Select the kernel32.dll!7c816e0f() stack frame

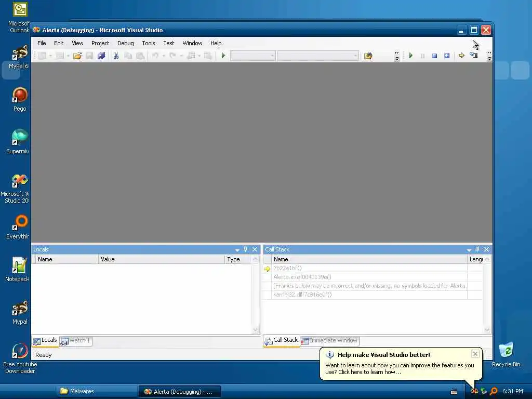[x=369, y=295]
